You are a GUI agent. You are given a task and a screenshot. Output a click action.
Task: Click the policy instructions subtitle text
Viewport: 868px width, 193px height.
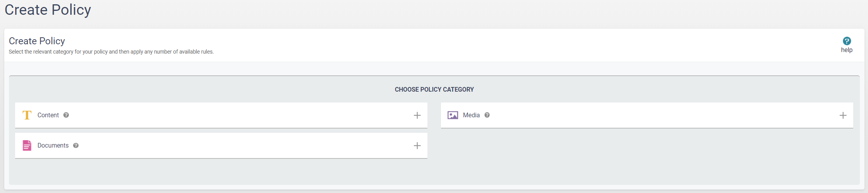click(111, 52)
